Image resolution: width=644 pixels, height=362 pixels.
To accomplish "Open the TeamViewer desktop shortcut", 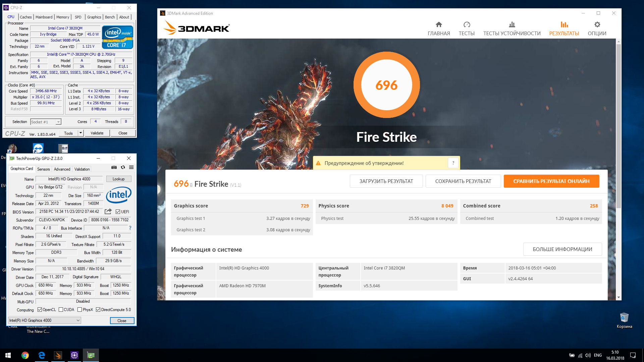I will tap(38, 148).
